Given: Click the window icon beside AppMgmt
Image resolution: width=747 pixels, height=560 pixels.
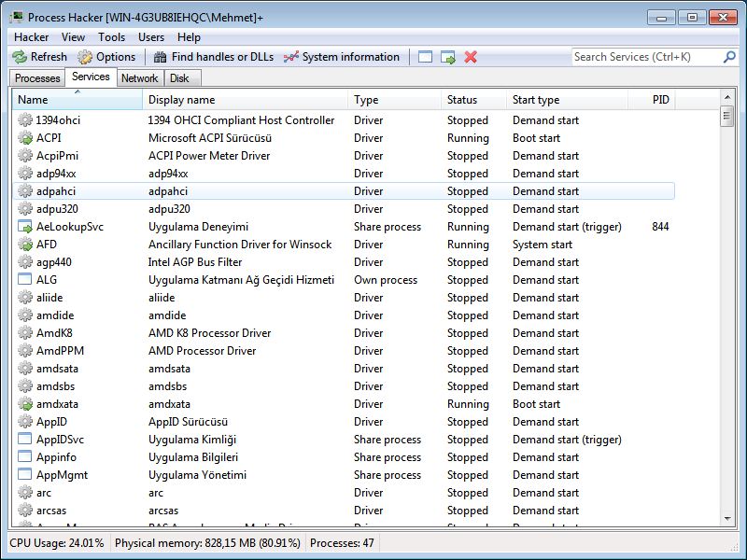Looking at the screenshot, I should point(25,474).
